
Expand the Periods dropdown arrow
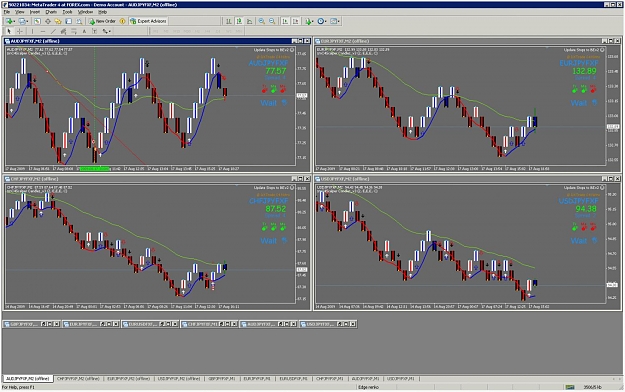click(x=326, y=21)
